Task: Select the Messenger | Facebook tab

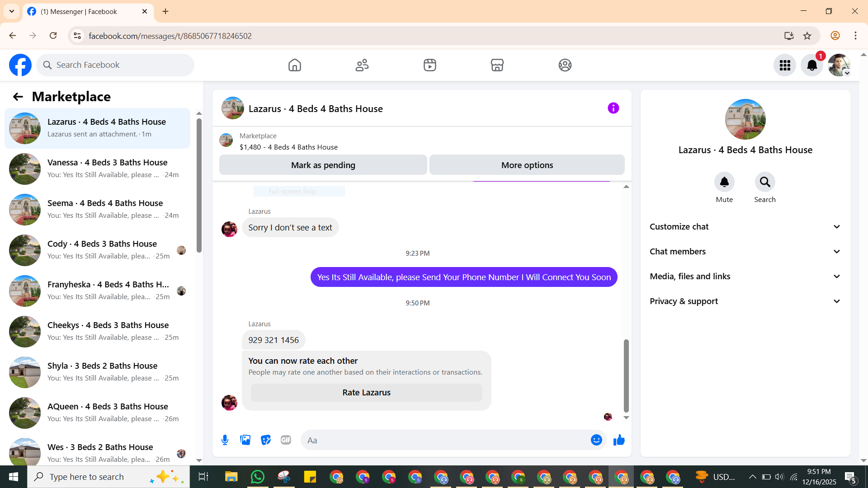Action: [x=88, y=12]
